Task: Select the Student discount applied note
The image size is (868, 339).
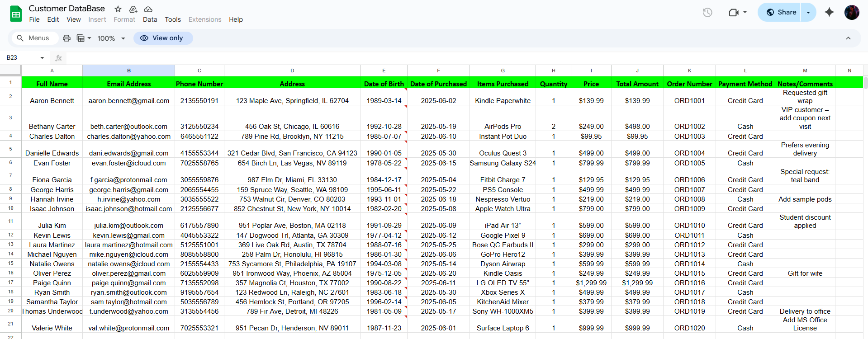Action: [x=805, y=221]
